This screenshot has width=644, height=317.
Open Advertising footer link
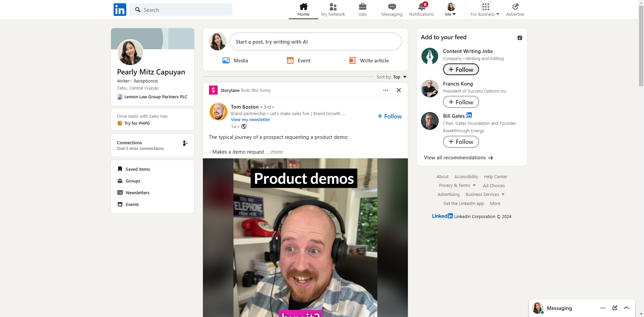(448, 195)
